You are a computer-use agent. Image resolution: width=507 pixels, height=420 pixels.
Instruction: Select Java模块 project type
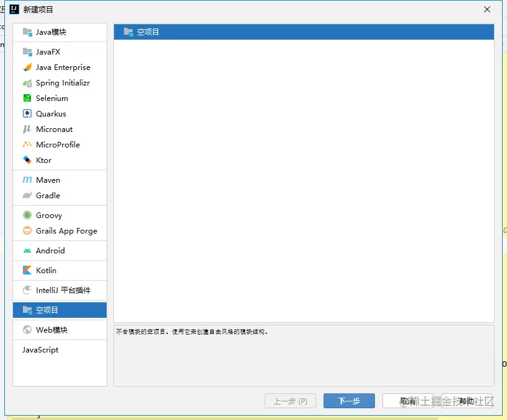[60, 32]
